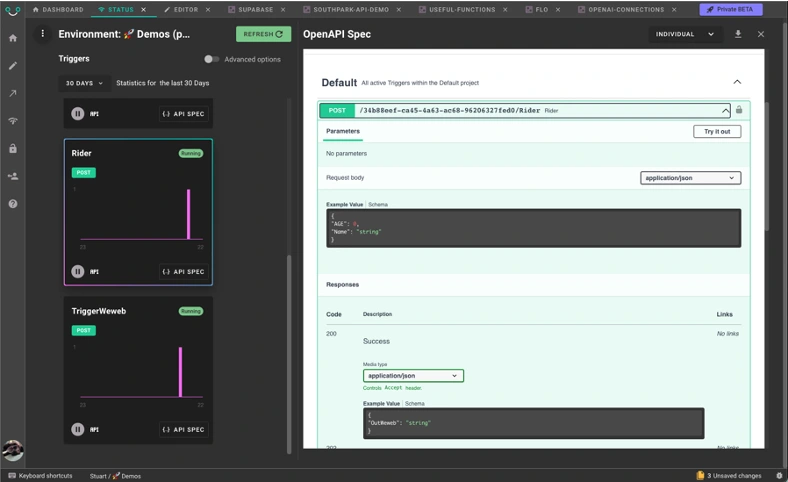Click the Try it out button
Viewport: 788px width, 482px height.
(x=717, y=131)
